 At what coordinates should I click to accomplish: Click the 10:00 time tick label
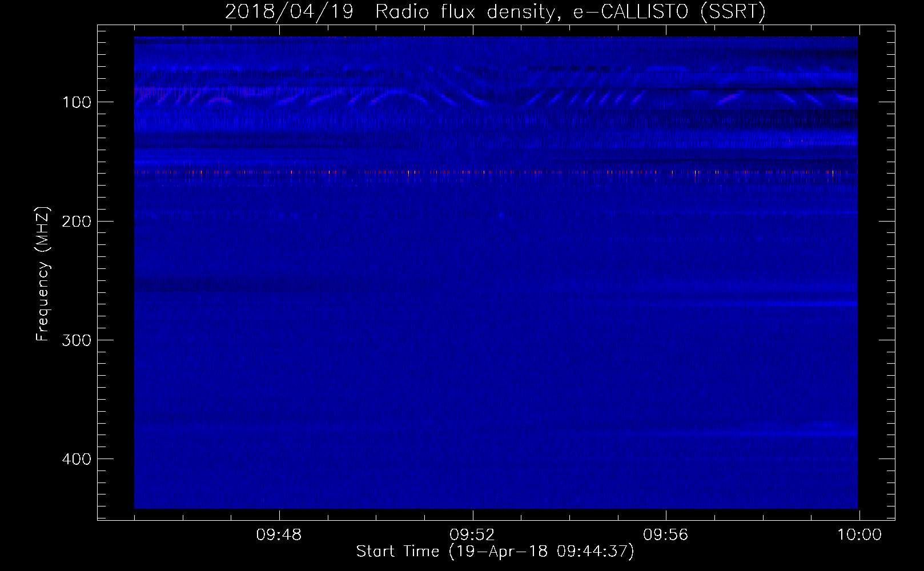click(859, 535)
